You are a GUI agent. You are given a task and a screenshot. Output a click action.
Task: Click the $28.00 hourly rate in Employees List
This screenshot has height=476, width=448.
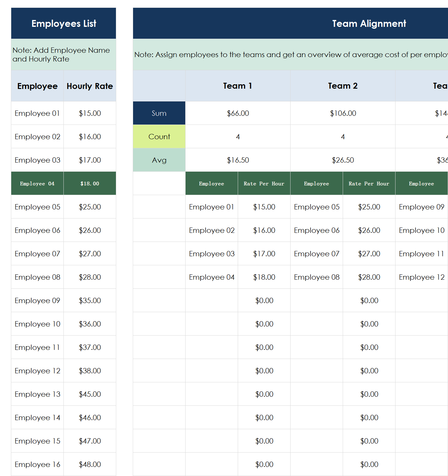pos(90,277)
